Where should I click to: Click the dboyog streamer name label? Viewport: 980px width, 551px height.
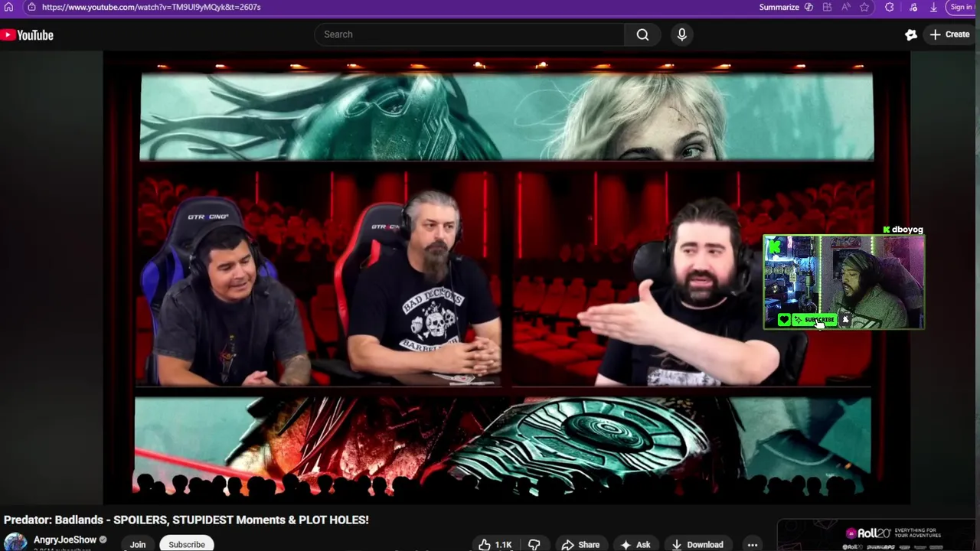pyautogui.click(x=907, y=230)
